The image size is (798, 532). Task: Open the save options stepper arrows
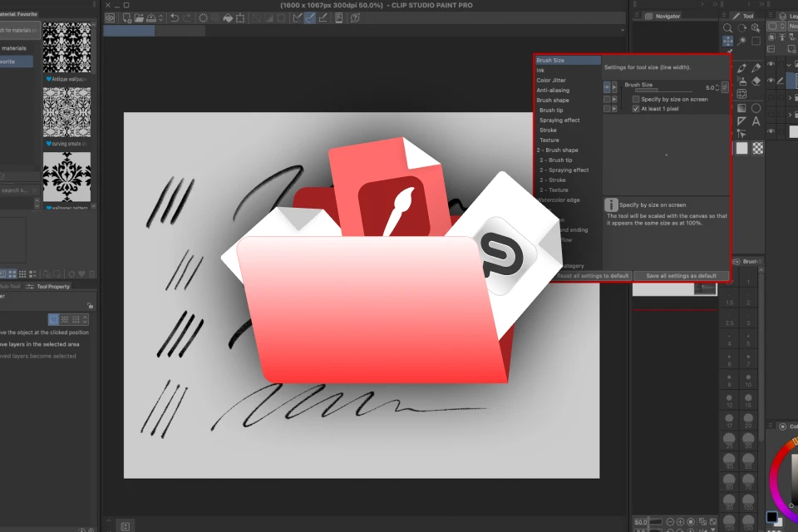point(160,17)
